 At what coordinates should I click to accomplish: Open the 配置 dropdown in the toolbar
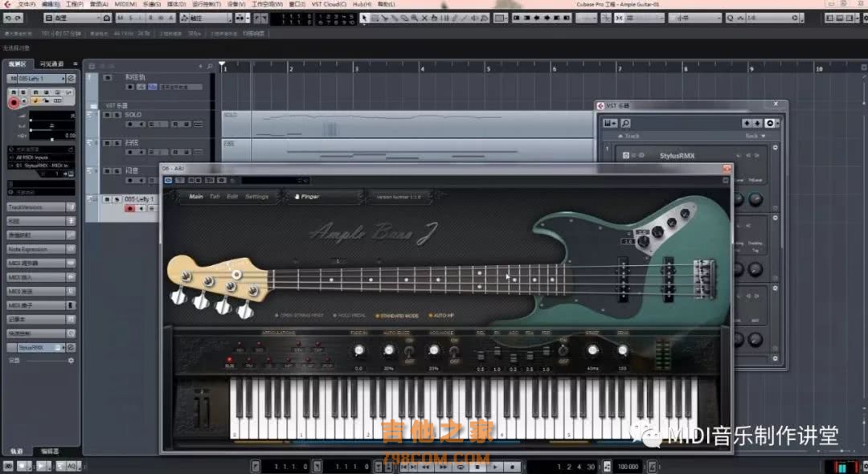point(77,18)
